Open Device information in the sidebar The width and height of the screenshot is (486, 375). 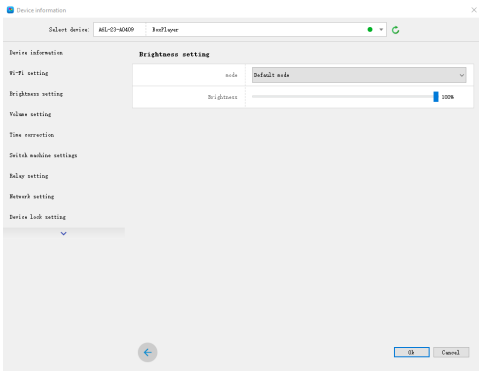36,53
